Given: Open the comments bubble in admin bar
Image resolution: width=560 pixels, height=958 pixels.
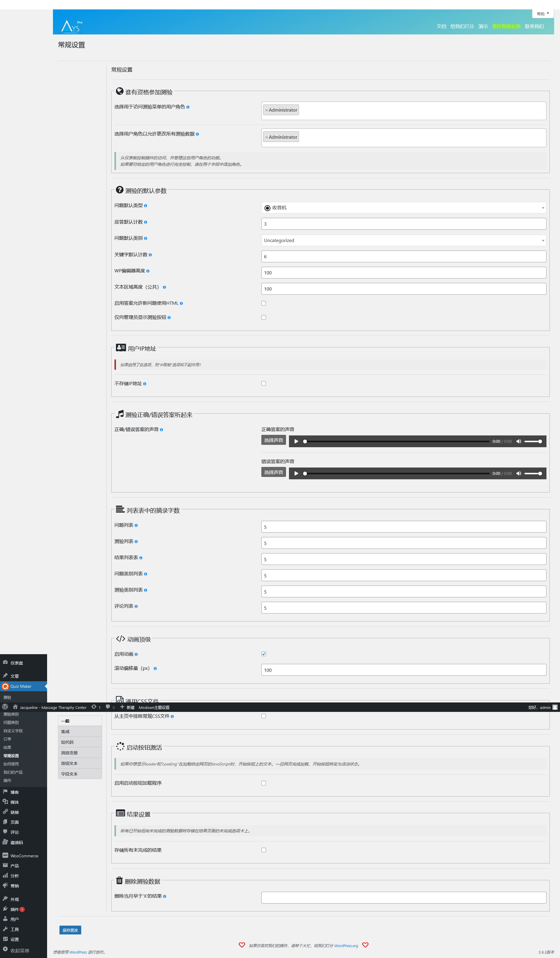Looking at the screenshot, I should 108,707.
